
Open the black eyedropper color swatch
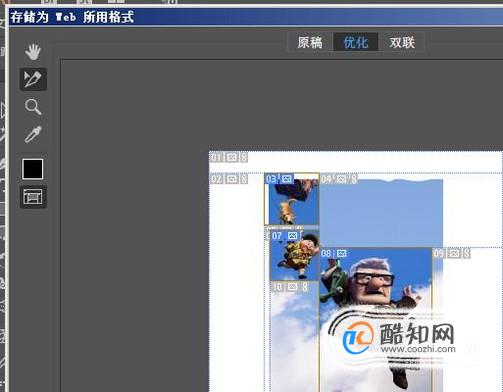pyautogui.click(x=33, y=169)
